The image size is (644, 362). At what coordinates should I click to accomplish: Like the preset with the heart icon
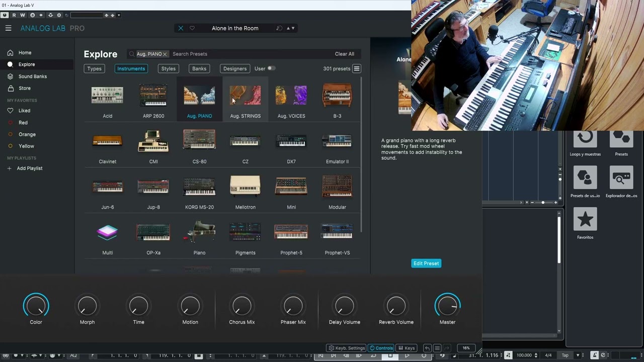(192, 28)
